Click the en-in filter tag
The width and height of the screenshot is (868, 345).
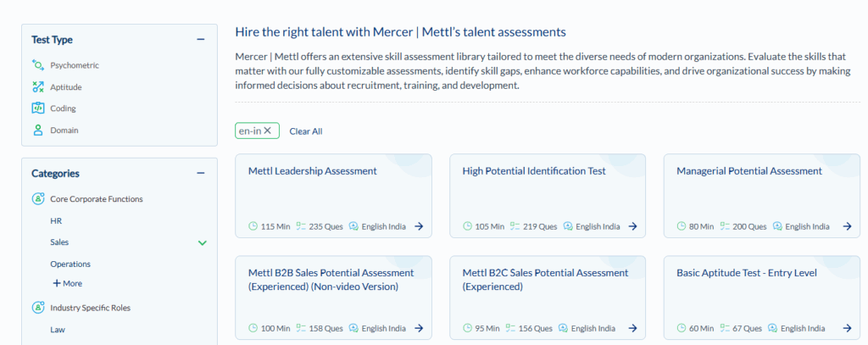tap(258, 131)
